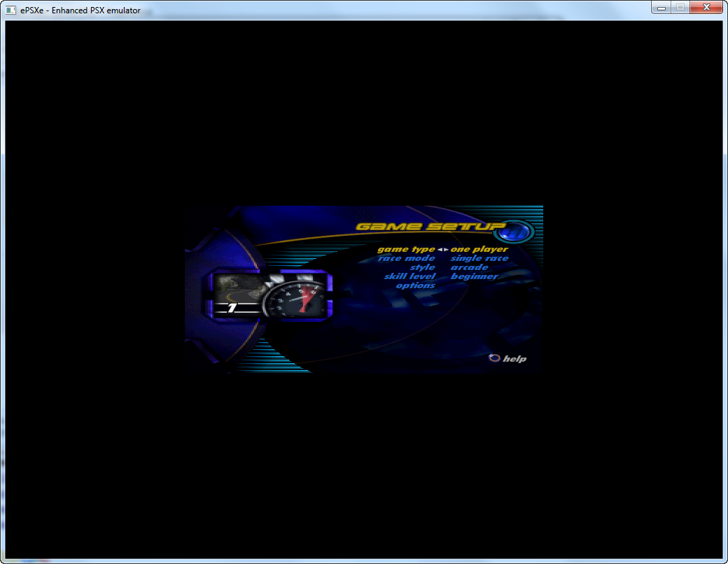Click the number 1 track indicator
The height and width of the screenshot is (564, 728).
tap(232, 307)
